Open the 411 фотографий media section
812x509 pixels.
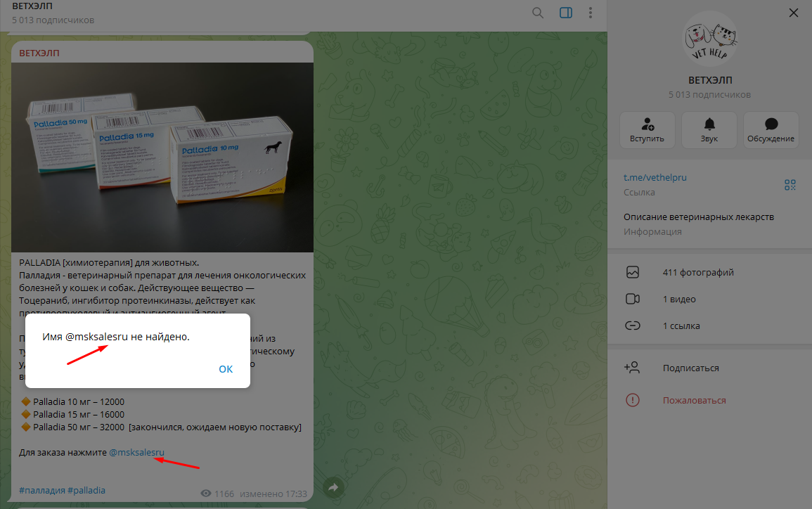pyautogui.click(x=709, y=272)
